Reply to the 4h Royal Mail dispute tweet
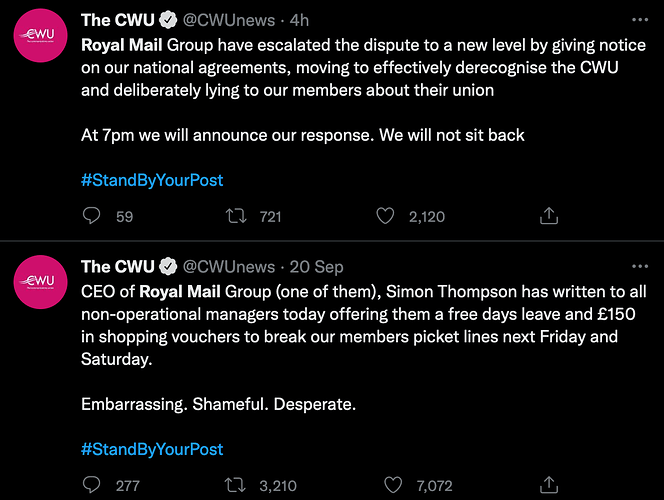Screen dimensions: 664x500 91,216
